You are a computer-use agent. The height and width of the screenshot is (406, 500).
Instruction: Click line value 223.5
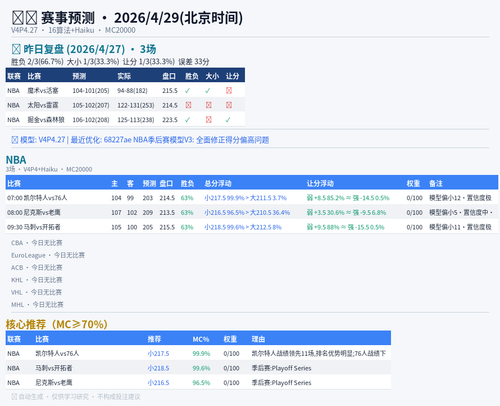point(170,120)
